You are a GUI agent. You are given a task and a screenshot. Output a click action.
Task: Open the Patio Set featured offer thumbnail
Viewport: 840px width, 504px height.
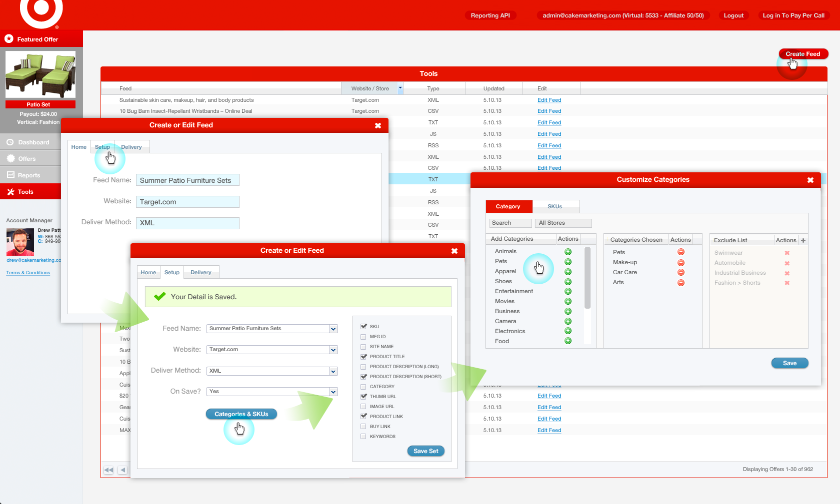point(40,74)
